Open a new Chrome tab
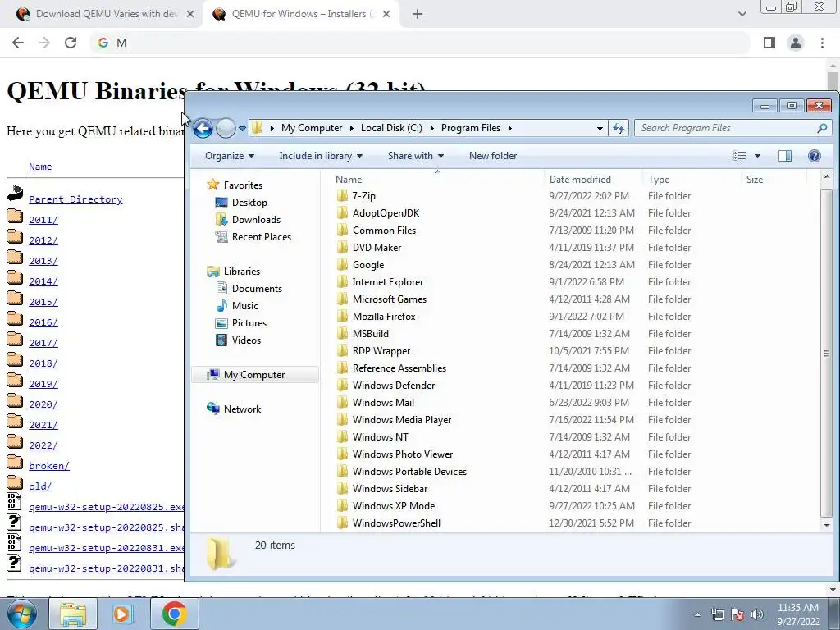The image size is (840, 630). tap(418, 15)
